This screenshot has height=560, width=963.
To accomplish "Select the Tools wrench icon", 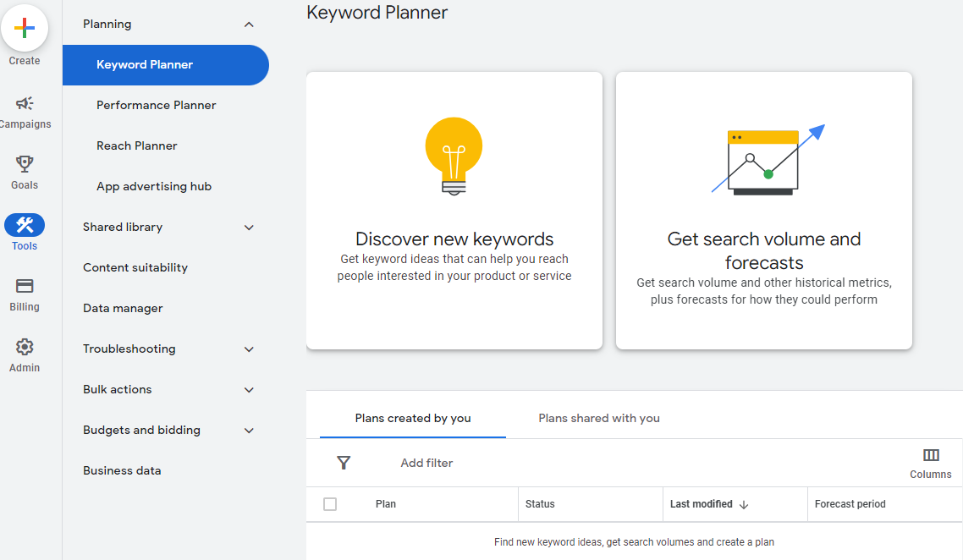I will click(25, 225).
